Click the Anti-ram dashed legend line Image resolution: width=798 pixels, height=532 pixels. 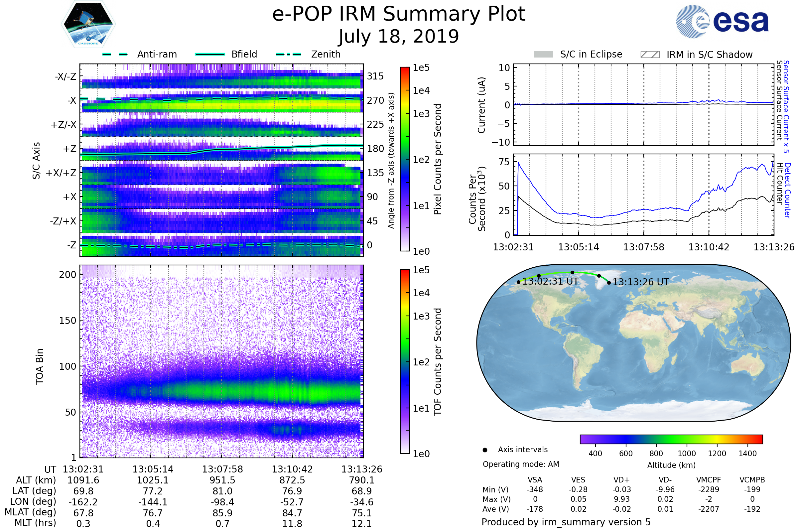(115, 54)
